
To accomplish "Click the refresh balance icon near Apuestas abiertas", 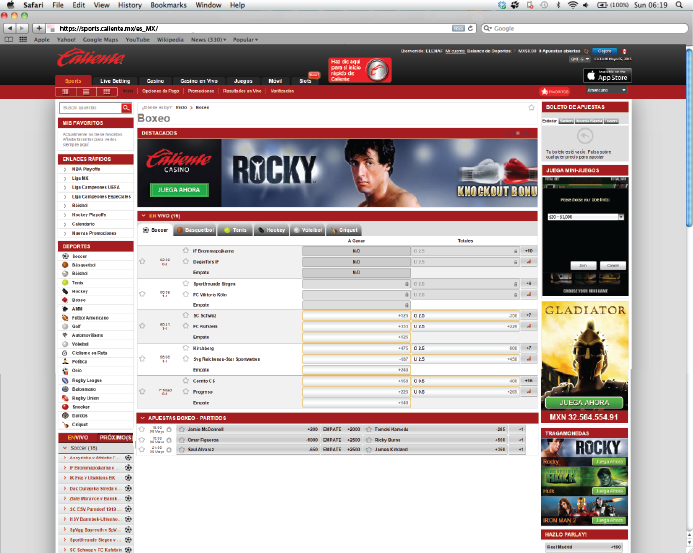I will [586, 51].
